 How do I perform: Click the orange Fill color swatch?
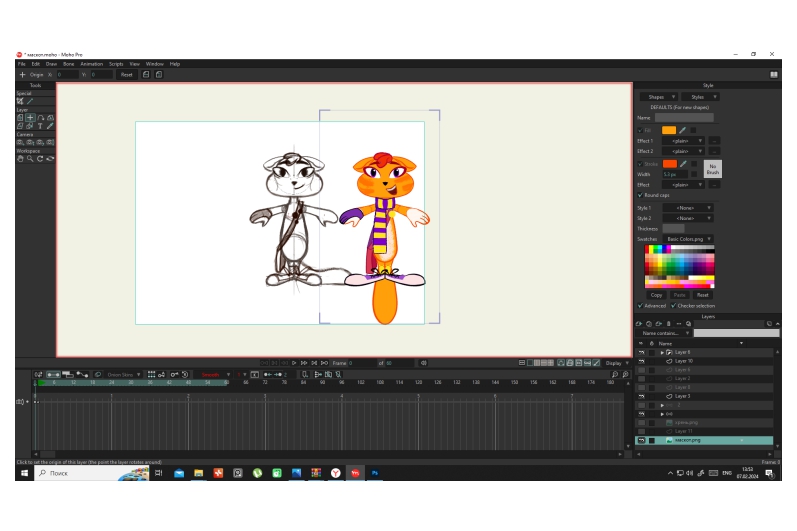[669, 130]
